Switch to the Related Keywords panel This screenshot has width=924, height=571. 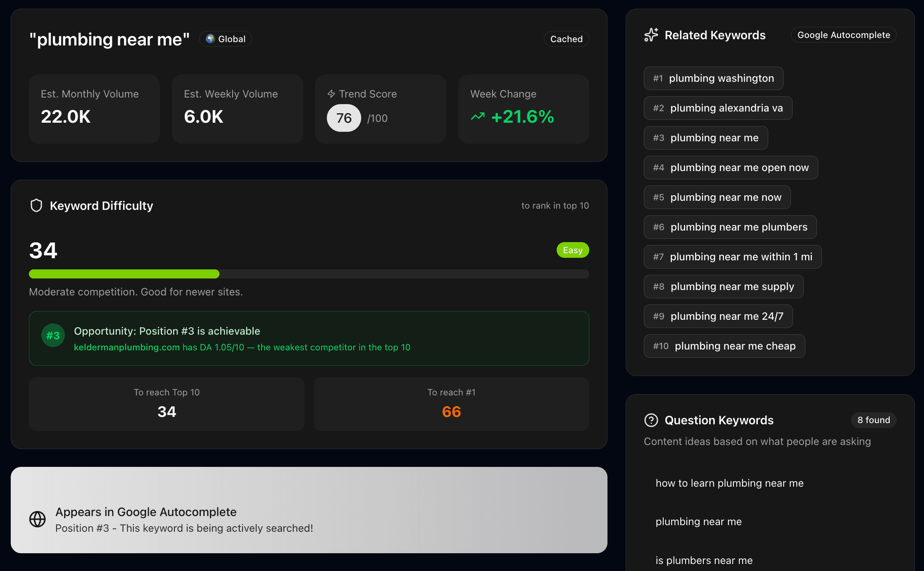tap(715, 35)
